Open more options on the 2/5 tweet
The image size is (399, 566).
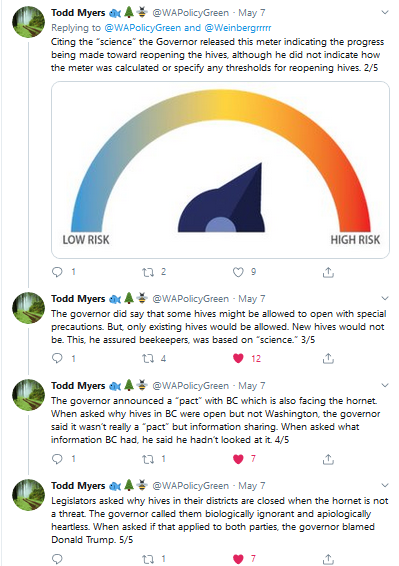click(385, 12)
